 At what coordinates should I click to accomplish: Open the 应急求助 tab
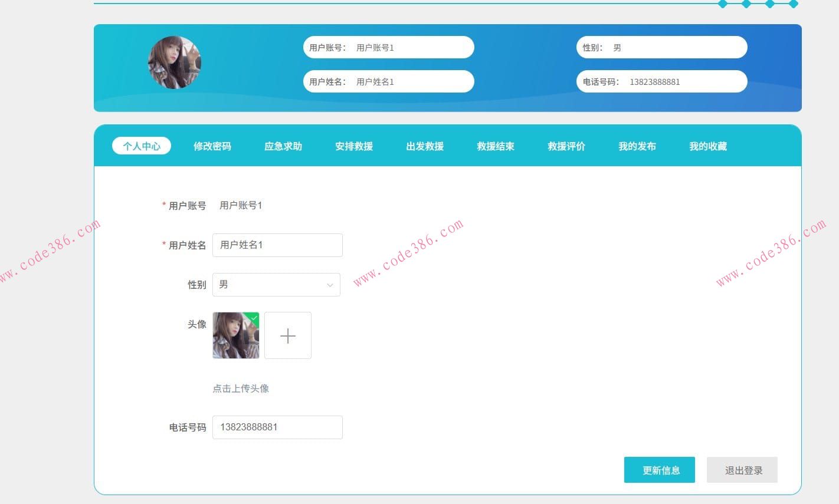point(283,146)
